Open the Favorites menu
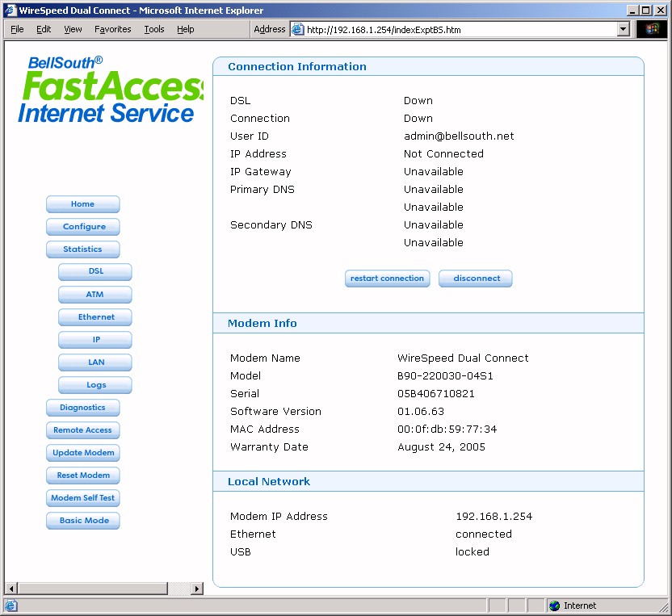Image resolution: width=672 pixels, height=616 pixels. [x=113, y=29]
